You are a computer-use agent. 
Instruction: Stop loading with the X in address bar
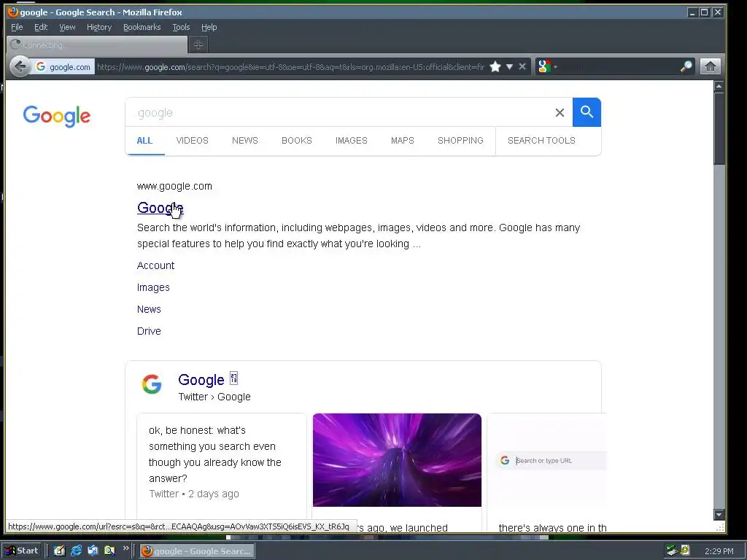click(x=522, y=66)
